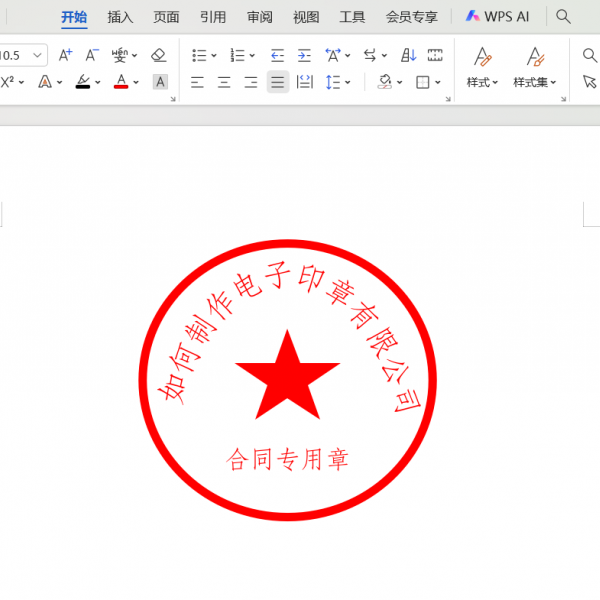This screenshot has height=600, width=600.
Task: Click the sort icon
Action: coord(409,55)
